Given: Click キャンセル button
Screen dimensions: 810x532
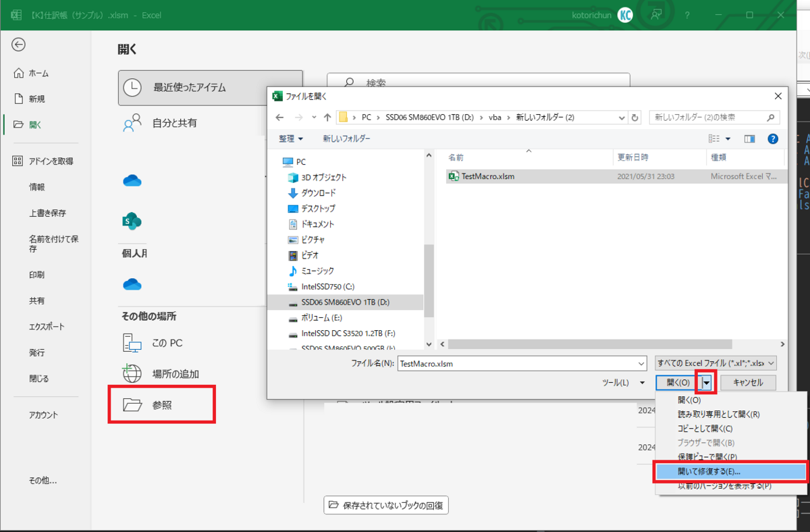Looking at the screenshot, I should (x=748, y=383).
